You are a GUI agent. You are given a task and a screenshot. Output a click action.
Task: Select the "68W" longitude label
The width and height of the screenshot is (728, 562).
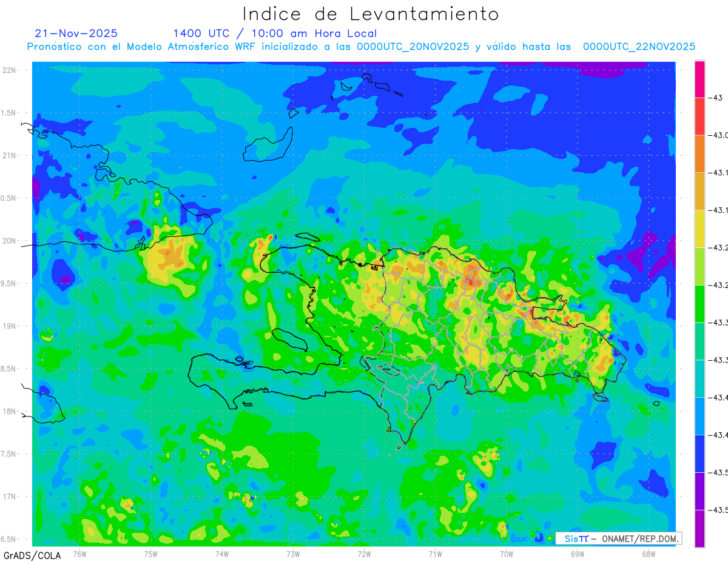[x=649, y=553]
